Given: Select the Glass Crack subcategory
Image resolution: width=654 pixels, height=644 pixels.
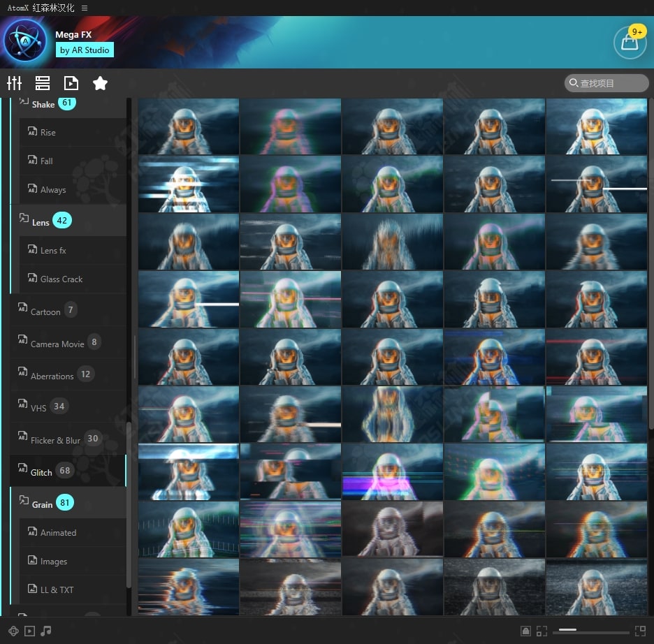Looking at the screenshot, I should [73, 279].
